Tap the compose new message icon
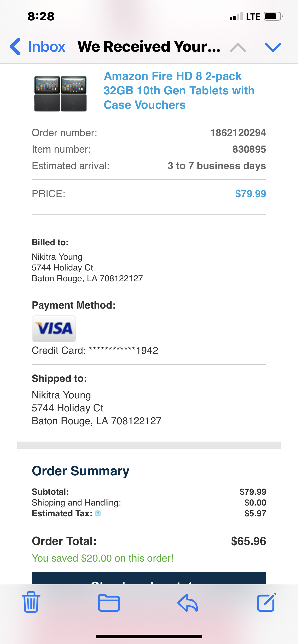Screen dimensions: 298x644 pos(266,602)
